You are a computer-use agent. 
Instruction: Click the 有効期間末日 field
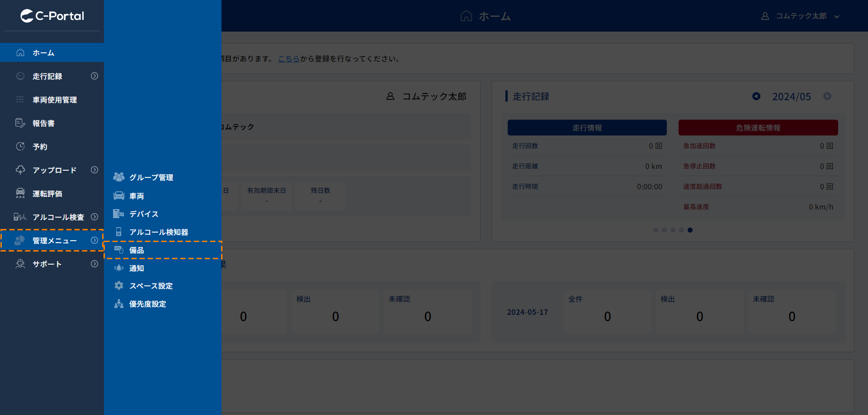pyautogui.click(x=266, y=196)
